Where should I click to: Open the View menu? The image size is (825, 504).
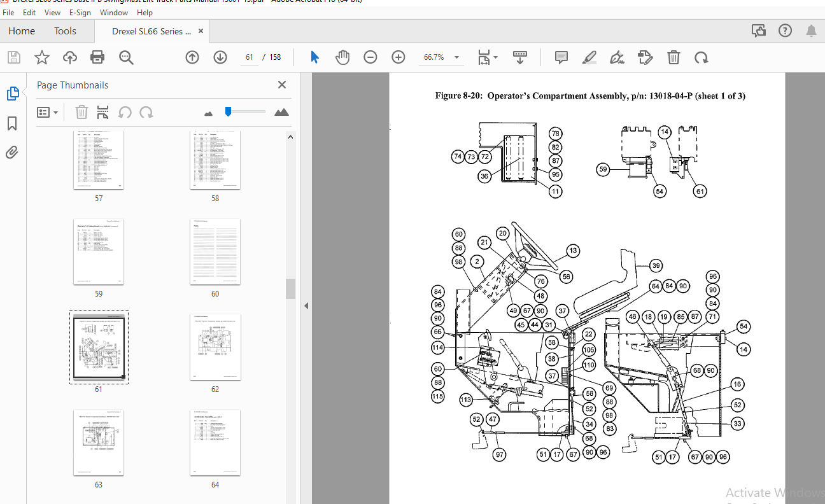(x=52, y=13)
